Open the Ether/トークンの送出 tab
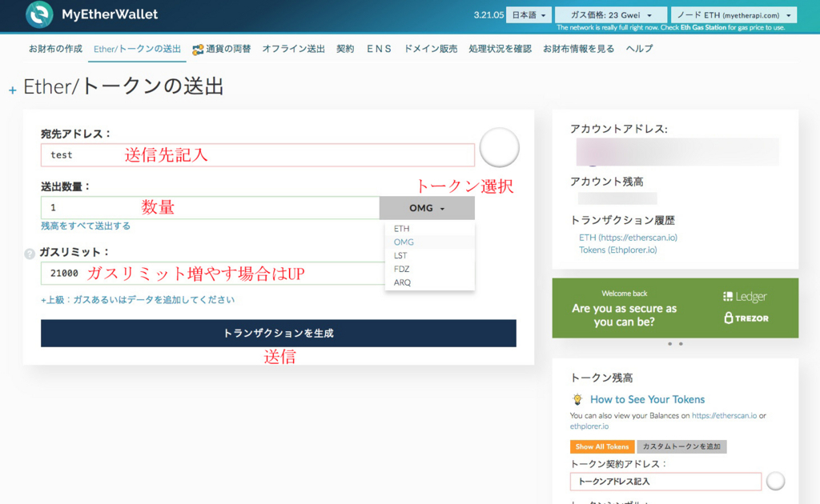820x504 pixels. tap(137, 49)
